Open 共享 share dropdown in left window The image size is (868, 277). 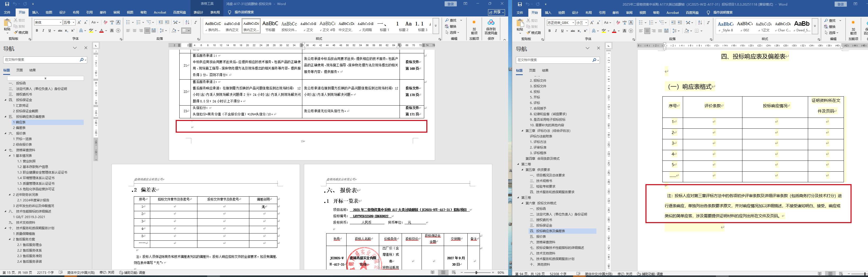(496, 12)
